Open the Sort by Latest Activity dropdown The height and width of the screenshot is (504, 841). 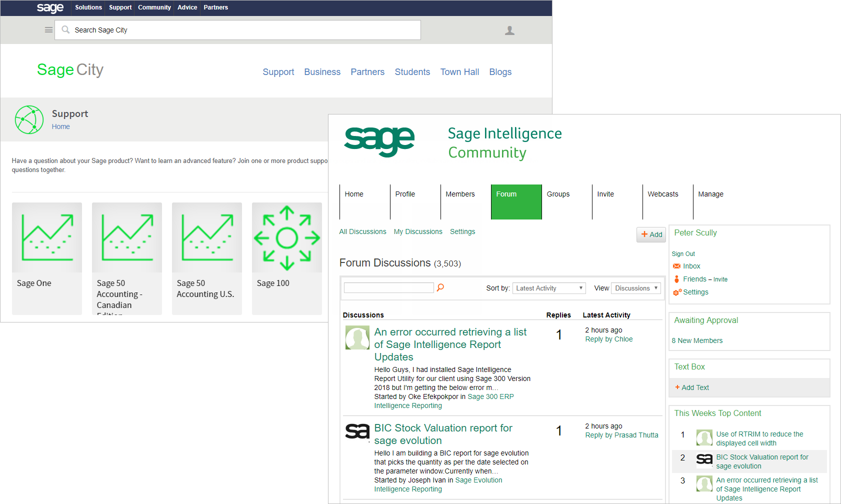[549, 288]
